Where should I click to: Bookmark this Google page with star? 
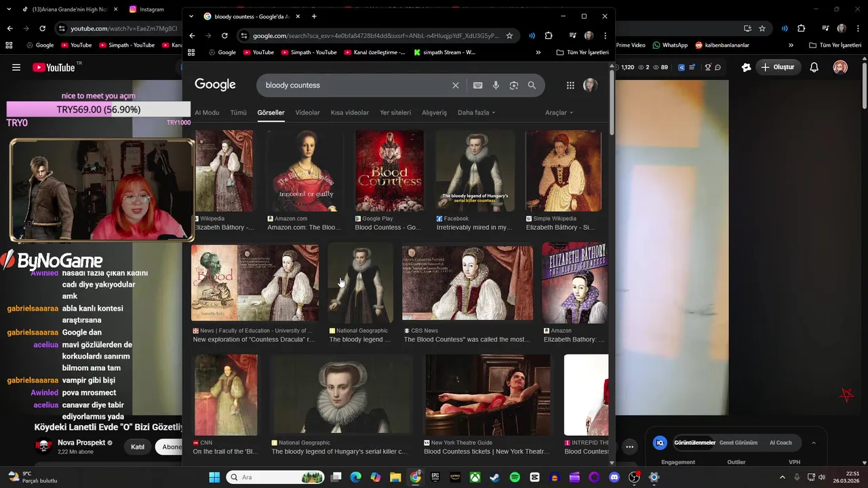click(509, 36)
